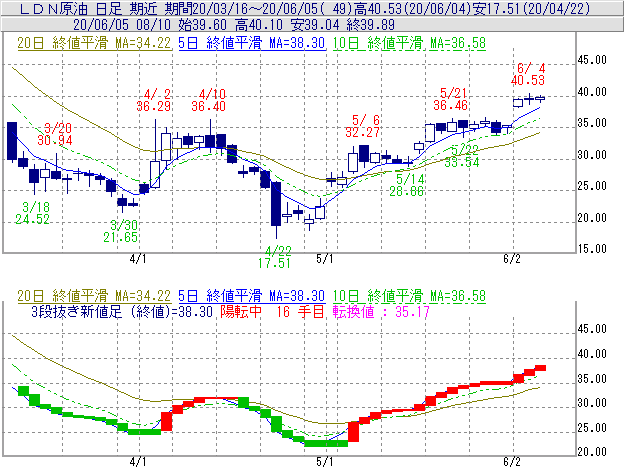Image resolution: width=624 pixels, height=474 pixels.
Task: Click the 6/2 date label under lower chart
Action: click(x=512, y=462)
